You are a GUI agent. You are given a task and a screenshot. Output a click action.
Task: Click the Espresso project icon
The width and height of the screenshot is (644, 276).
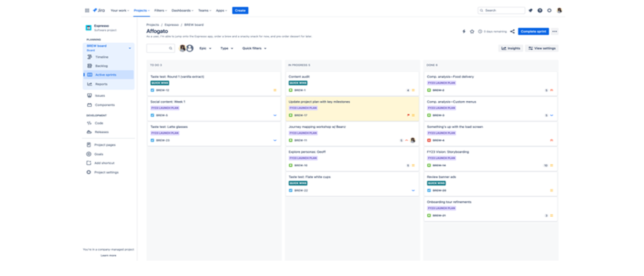(x=89, y=28)
